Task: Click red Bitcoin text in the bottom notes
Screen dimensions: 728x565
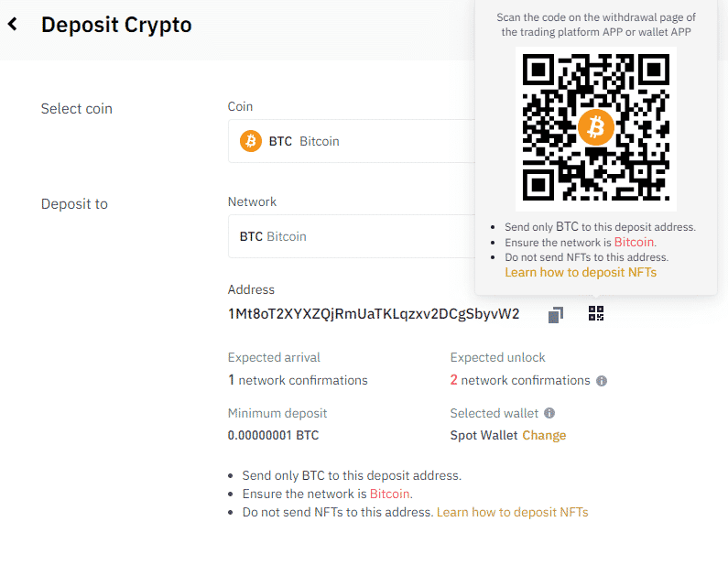Action: (390, 494)
